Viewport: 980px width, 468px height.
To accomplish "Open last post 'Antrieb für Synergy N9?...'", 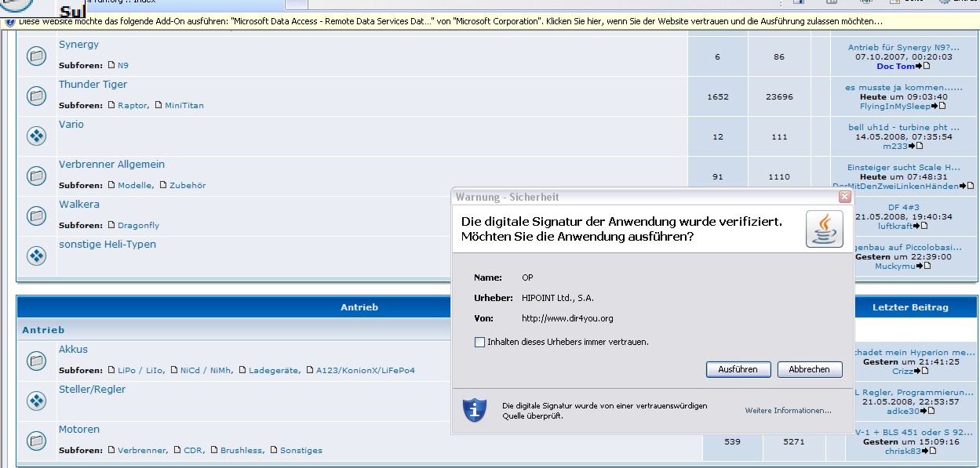I will [x=904, y=47].
